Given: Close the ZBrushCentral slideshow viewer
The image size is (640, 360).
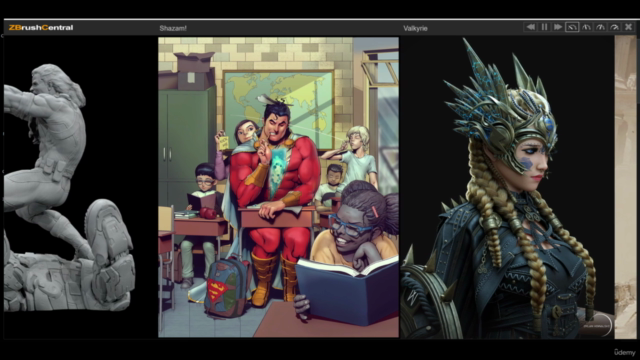Looking at the screenshot, I should coord(629,27).
